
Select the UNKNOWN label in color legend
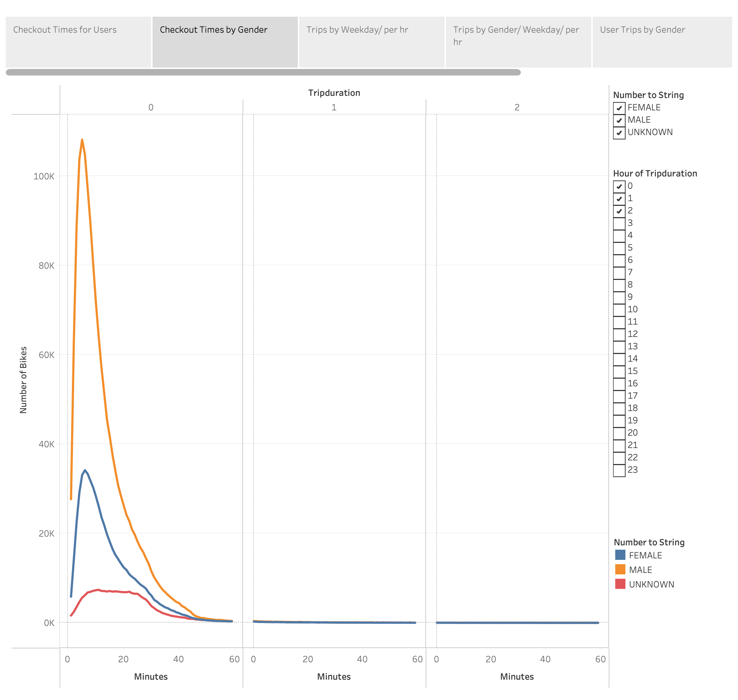pyautogui.click(x=652, y=585)
